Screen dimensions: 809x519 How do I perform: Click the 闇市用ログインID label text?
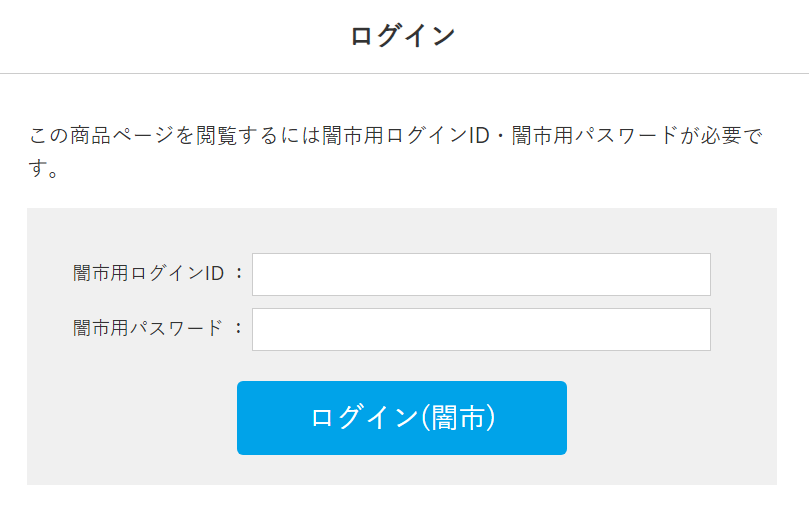[x=148, y=274]
